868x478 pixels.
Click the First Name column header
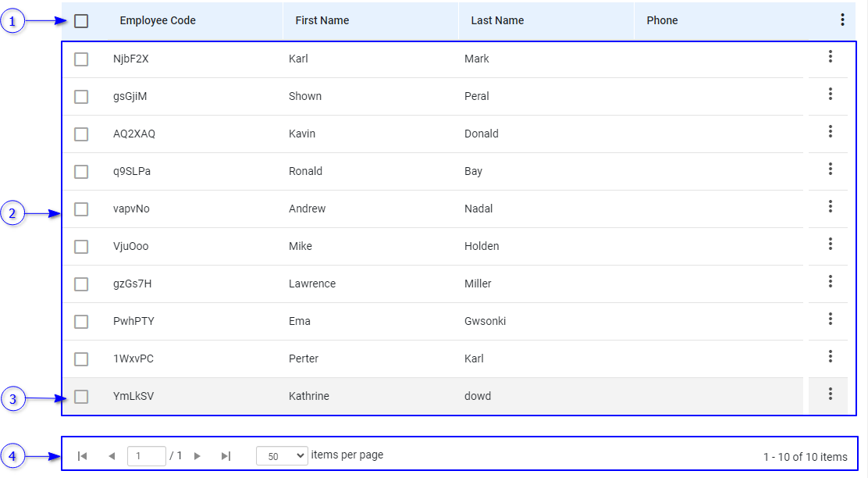pyautogui.click(x=322, y=21)
